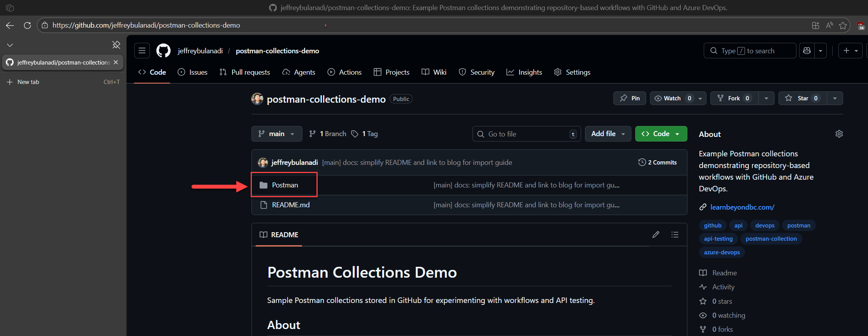Open the repository Settings tab
Viewport: 868px width, 336px height.
coord(572,72)
